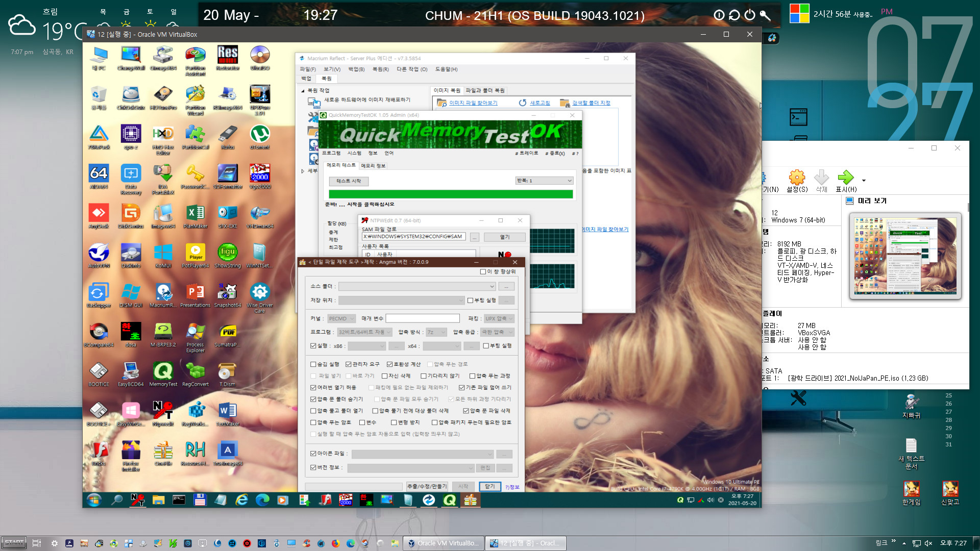
Task: Check the '자신 삭제' option
Action: coord(385,376)
